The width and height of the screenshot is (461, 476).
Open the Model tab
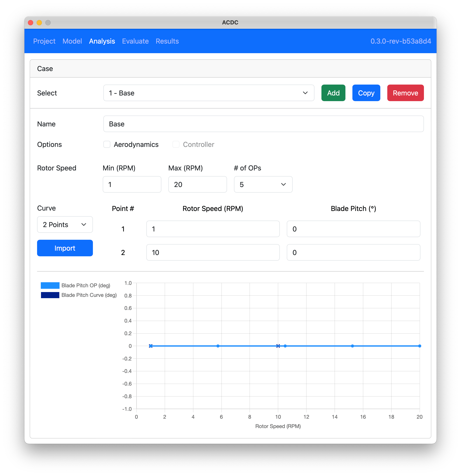72,41
